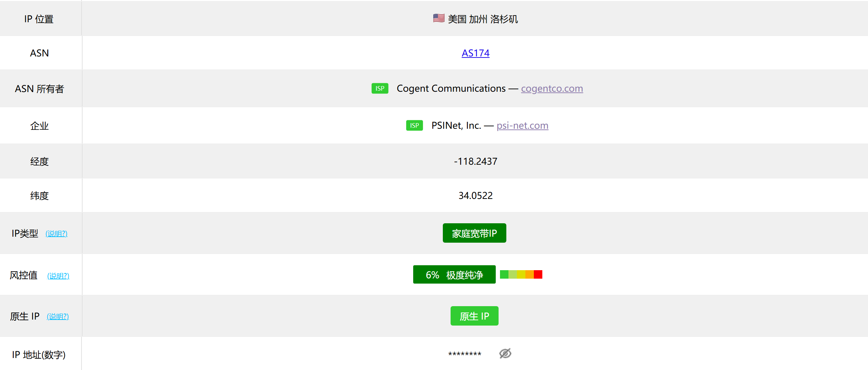Click the 企业 row label

[x=39, y=126]
